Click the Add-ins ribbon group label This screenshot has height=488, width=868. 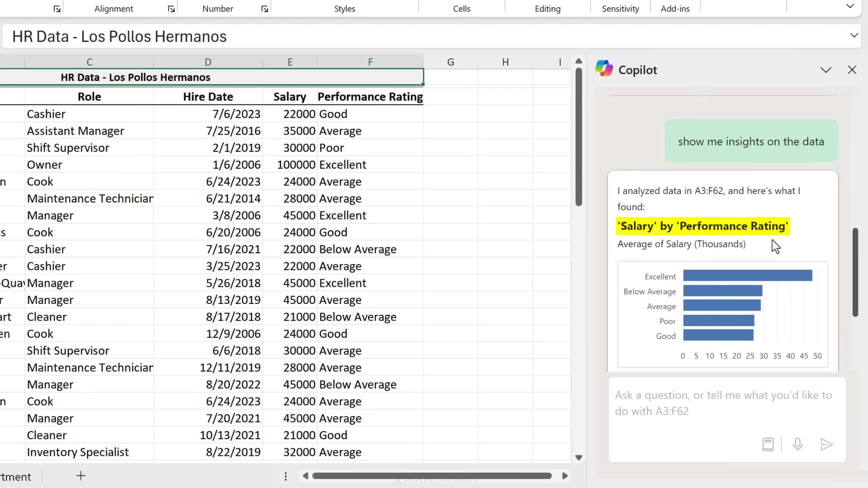(675, 9)
